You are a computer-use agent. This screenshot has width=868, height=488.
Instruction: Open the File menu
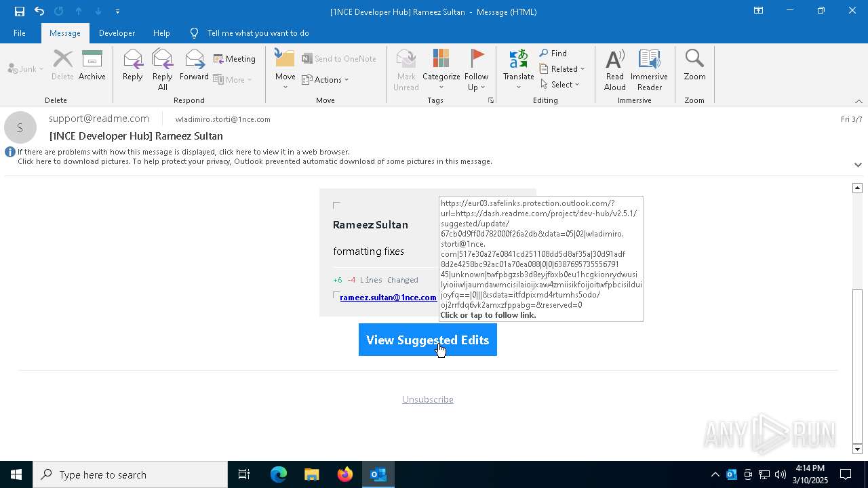(20, 33)
